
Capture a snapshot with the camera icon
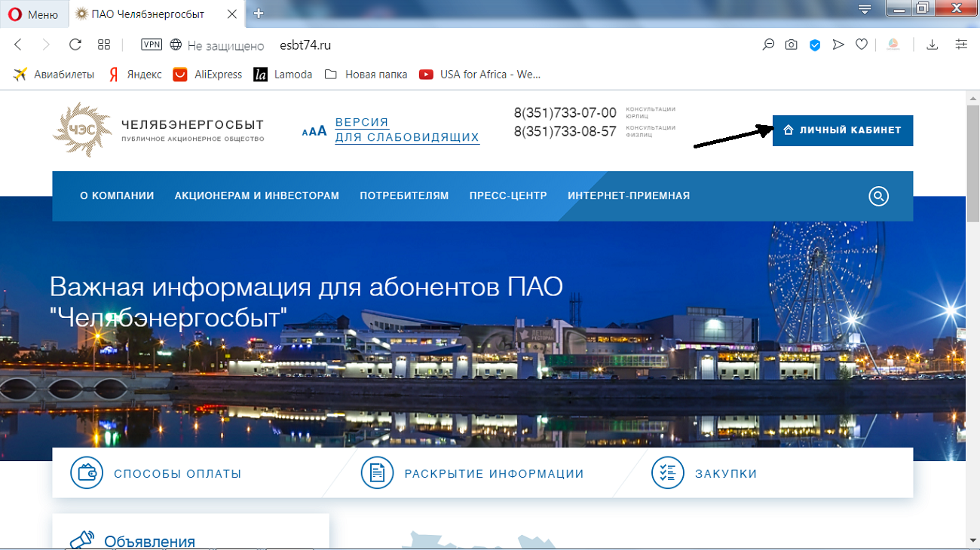click(x=791, y=44)
